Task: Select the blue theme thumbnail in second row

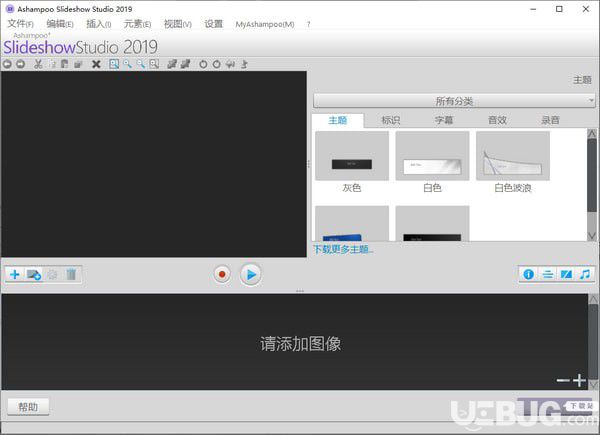Action: [352, 223]
